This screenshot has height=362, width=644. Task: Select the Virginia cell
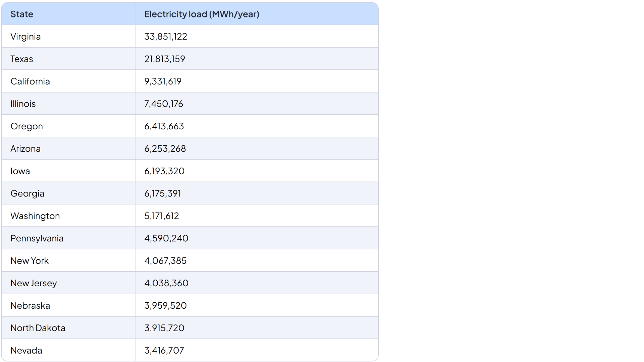[25, 37]
